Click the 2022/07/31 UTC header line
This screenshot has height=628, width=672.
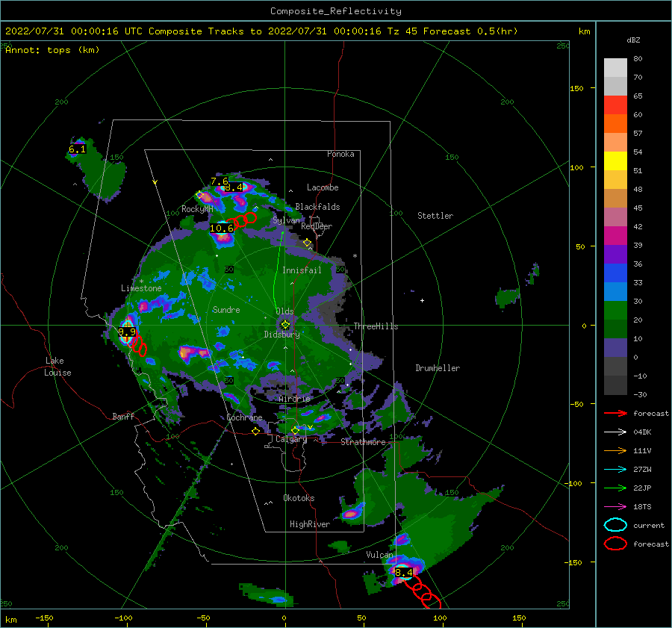[x=261, y=31]
